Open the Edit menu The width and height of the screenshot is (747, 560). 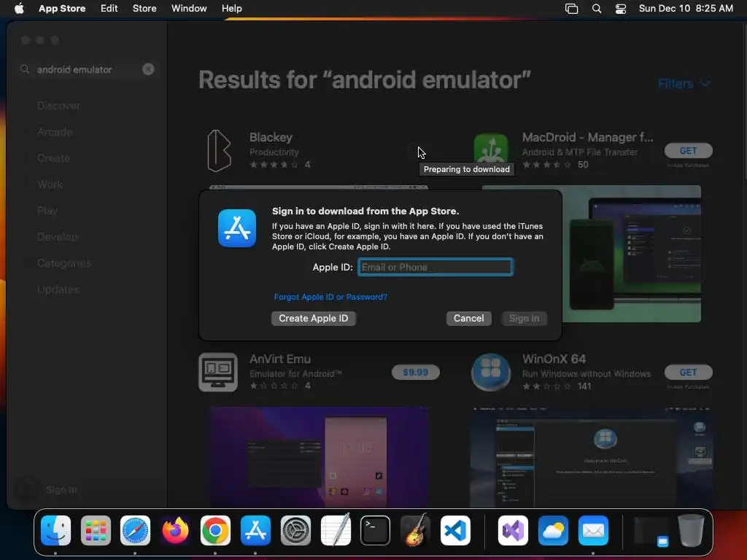(109, 8)
